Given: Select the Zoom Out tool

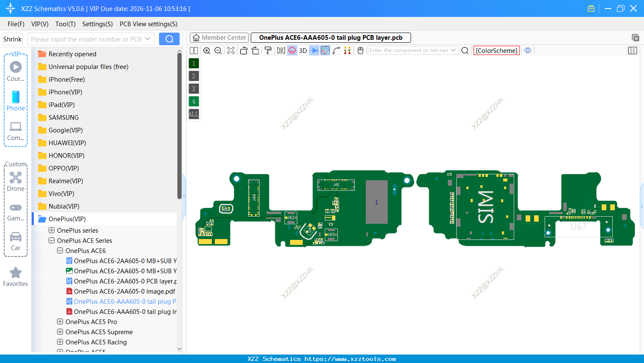Looking at the screenshot, I should coord(218,50).
